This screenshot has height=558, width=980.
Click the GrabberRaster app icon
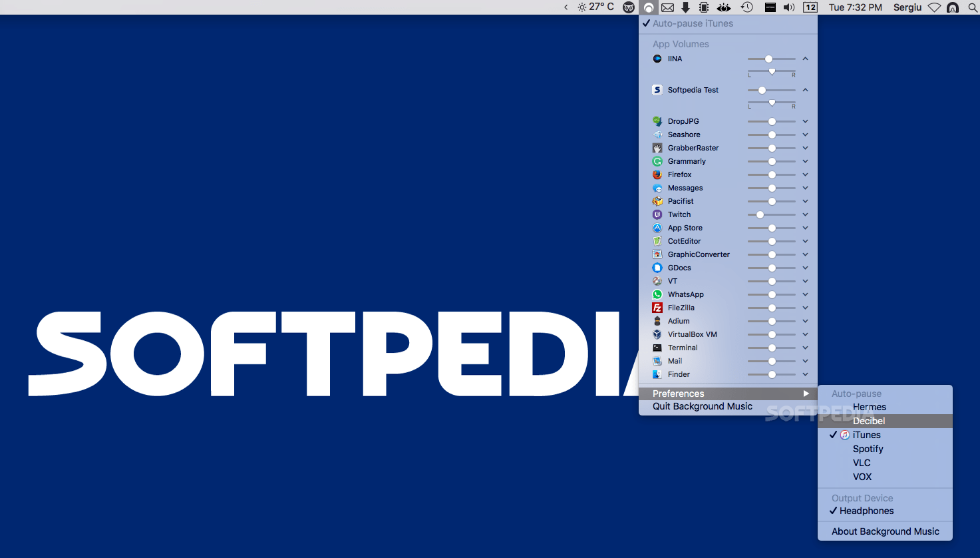pyautogui.click(x=657, y=148)
